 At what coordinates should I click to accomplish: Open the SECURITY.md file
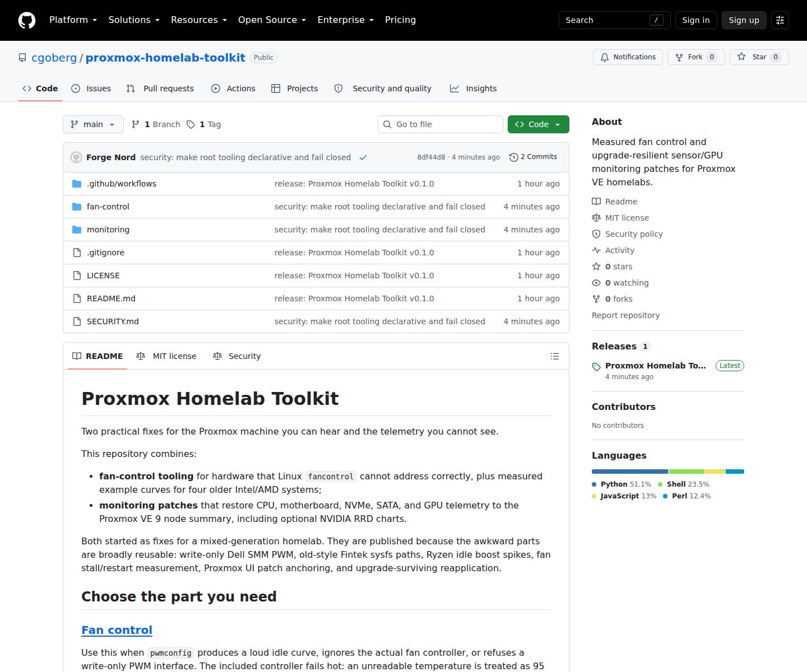click(113, 321)
